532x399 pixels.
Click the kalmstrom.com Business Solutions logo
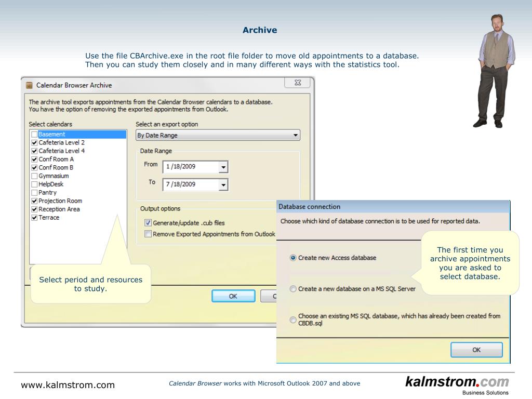click(x=457, y=385)
